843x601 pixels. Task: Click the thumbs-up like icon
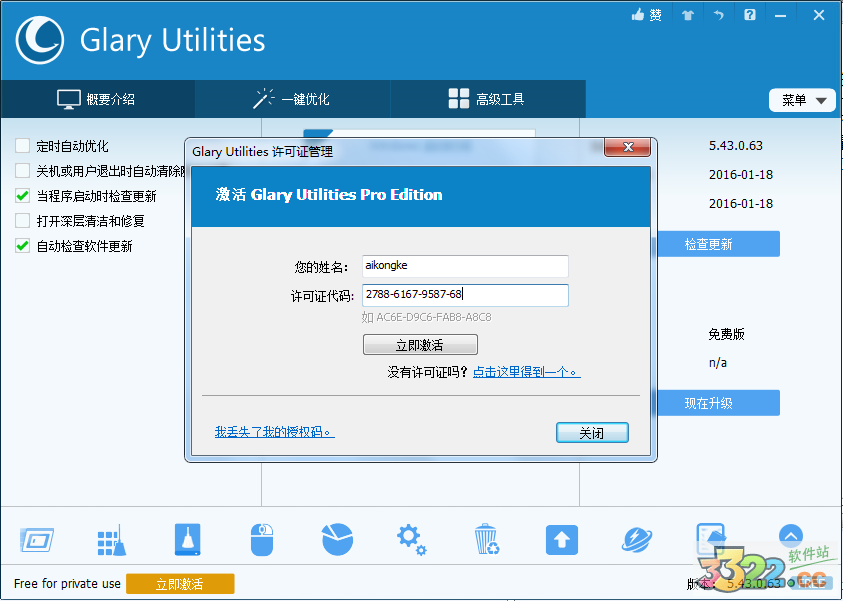tap(639, 15)
